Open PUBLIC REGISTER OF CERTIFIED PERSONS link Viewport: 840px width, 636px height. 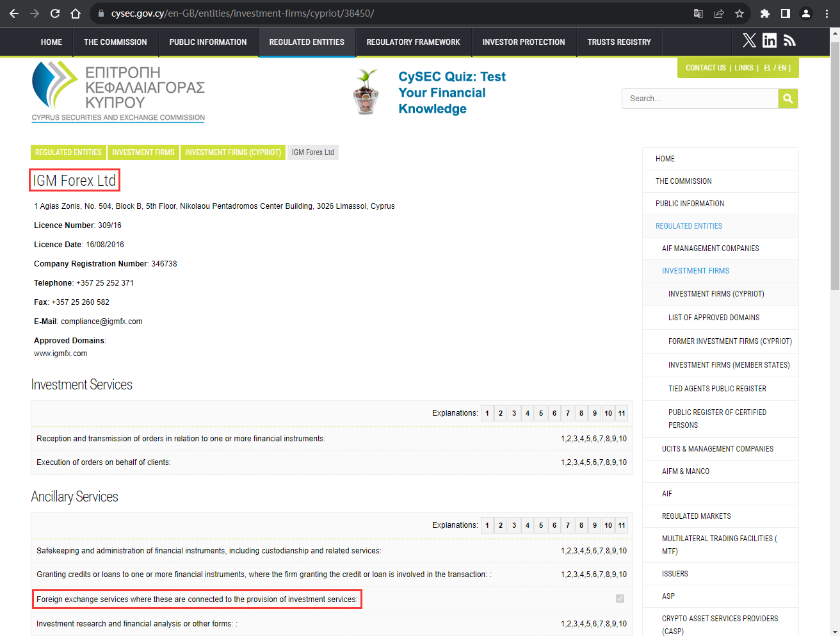(x=720, y=419)
